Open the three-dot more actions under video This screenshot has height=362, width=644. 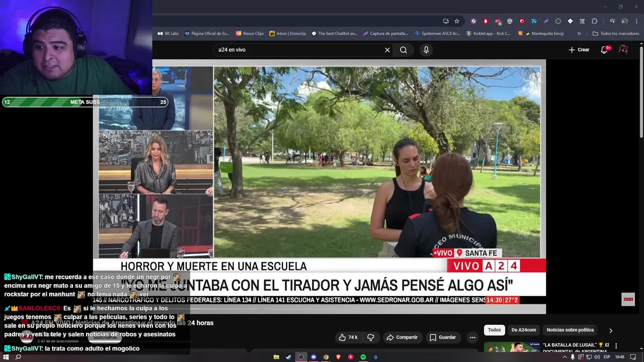coord(472,337)
